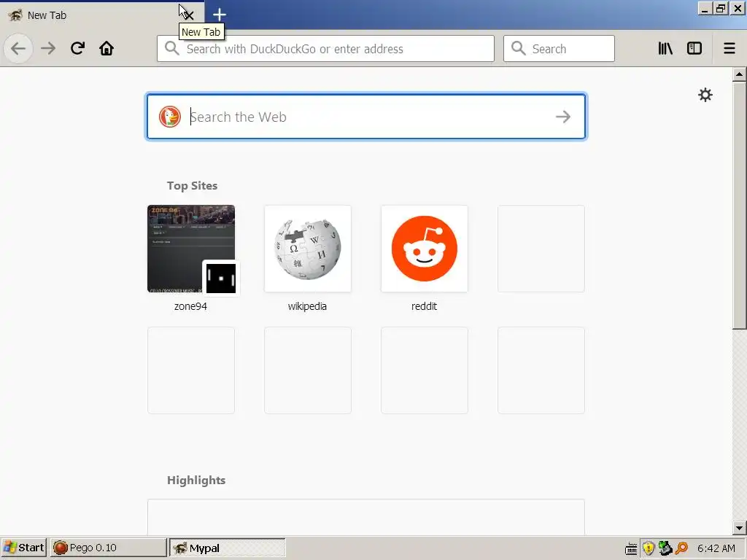Image resolution: width=747 pixels, height=560 pixels.
Task: Minimize the Mypal browser window
Action: coord(705,9)
